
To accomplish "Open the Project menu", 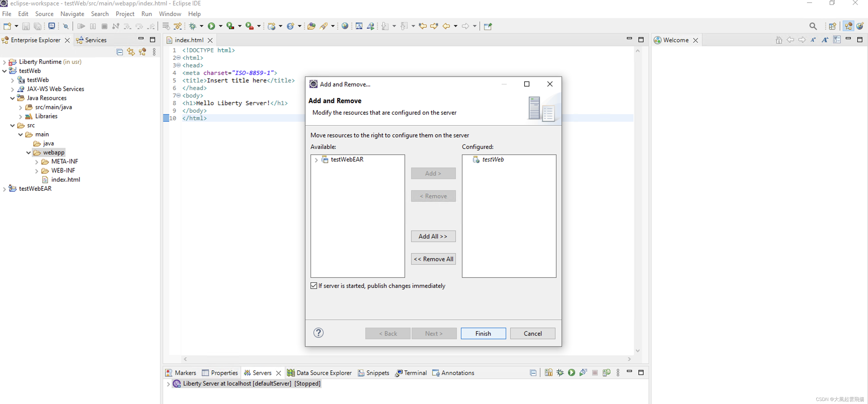I will pyautogui.click(x=125, y=14).
